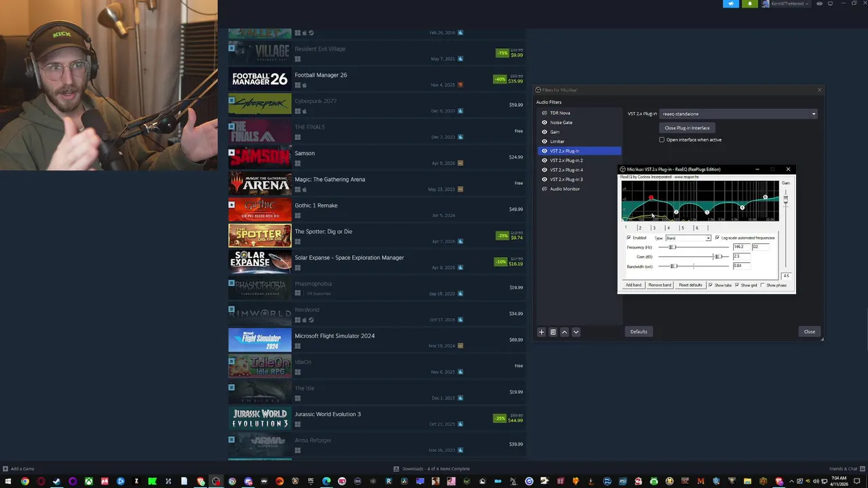The width and height of the screenshot is (868, 488).
Task: Disable the Gain filter via its eye icon
Action: tap(544, 132)
